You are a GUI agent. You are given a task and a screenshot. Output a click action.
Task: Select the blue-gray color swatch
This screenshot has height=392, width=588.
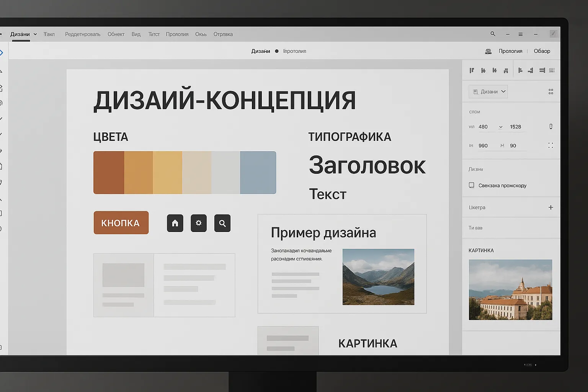258,173
